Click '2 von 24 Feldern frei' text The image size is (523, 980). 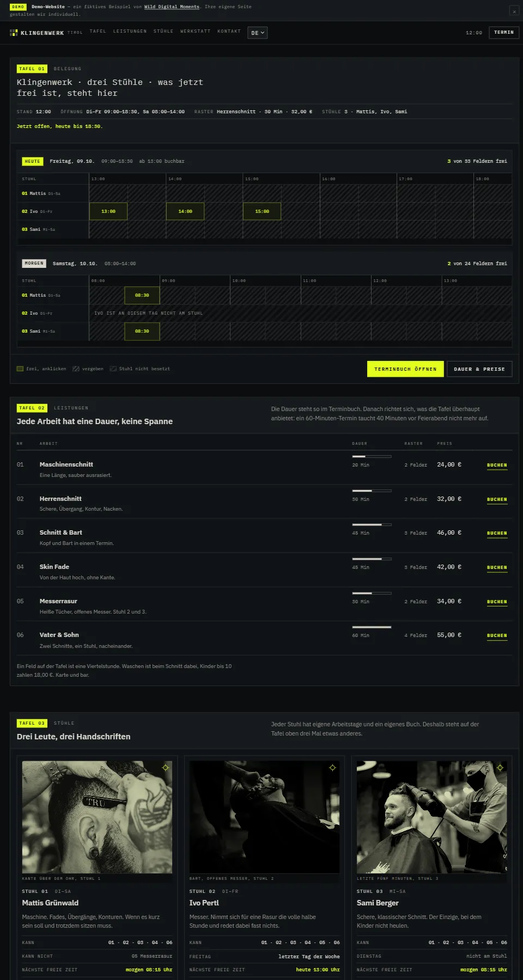(x=477, y=264)
